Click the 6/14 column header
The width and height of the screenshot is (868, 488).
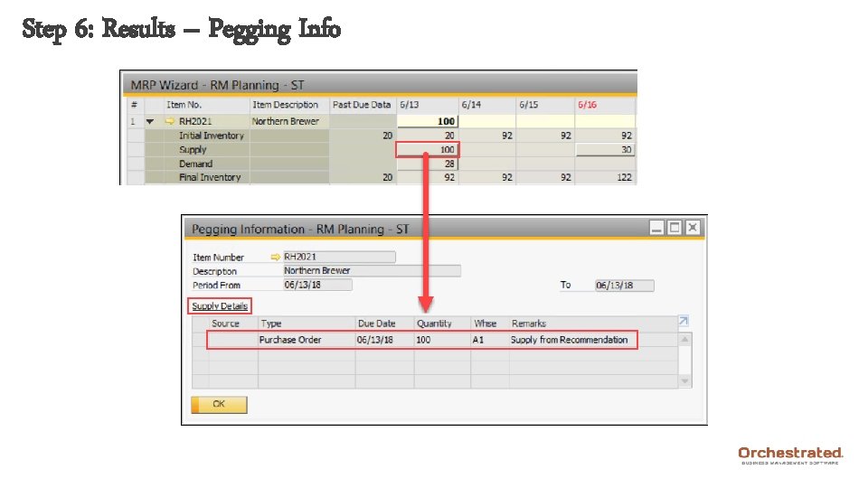click(487, 105)
